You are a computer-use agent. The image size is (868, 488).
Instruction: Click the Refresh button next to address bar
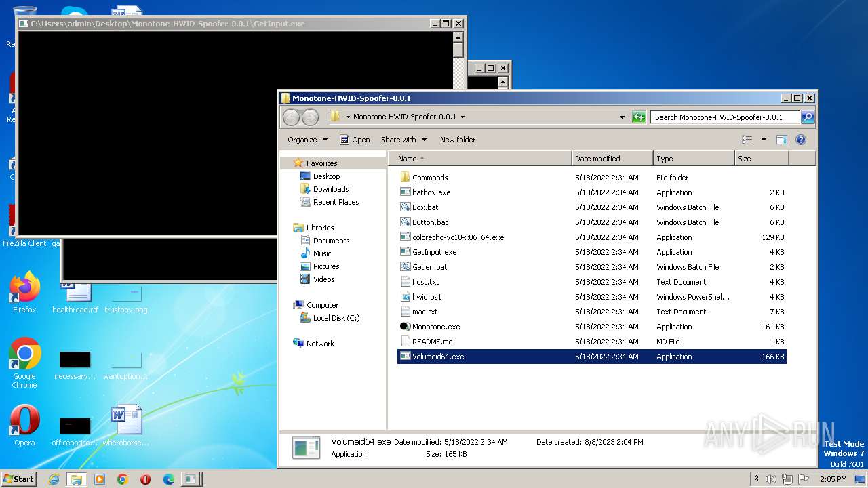point(639,117)
